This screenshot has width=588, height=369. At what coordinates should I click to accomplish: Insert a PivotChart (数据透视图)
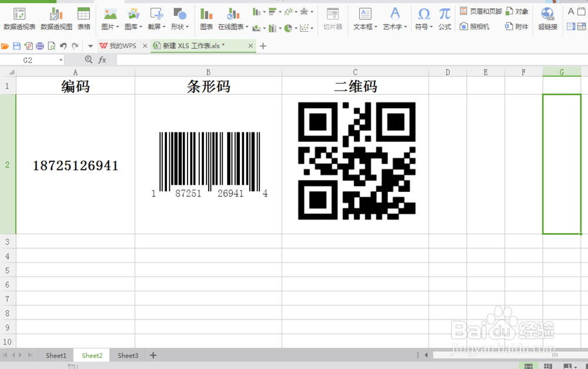pos(56,19)
